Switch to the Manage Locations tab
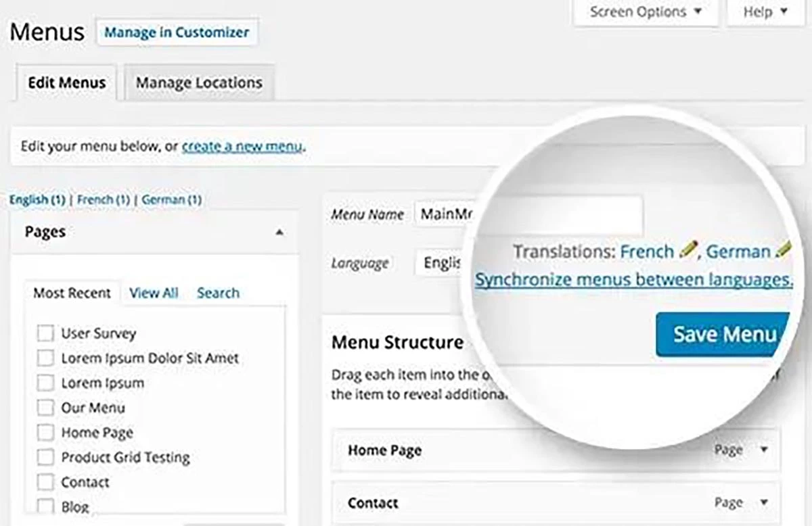This screenshot has width=812, height=526. tap(199, 82)
